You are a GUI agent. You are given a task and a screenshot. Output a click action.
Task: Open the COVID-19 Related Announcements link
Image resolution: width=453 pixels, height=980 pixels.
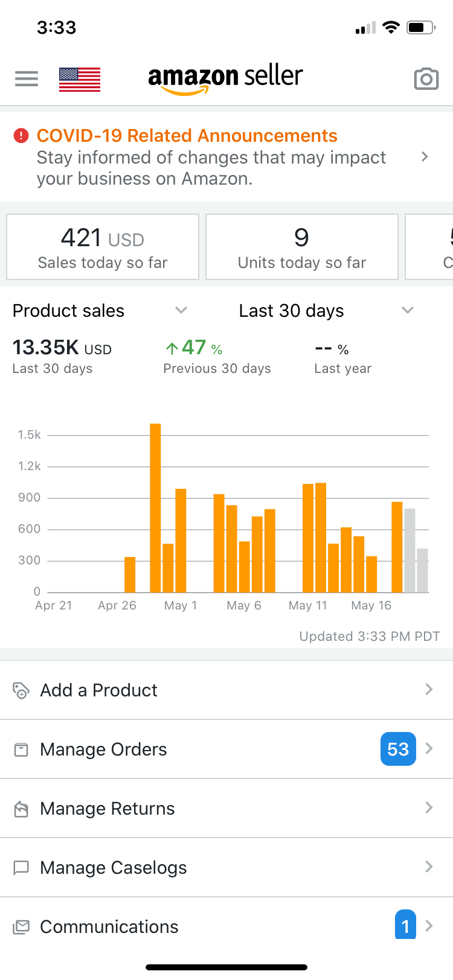tap(187, 136)
